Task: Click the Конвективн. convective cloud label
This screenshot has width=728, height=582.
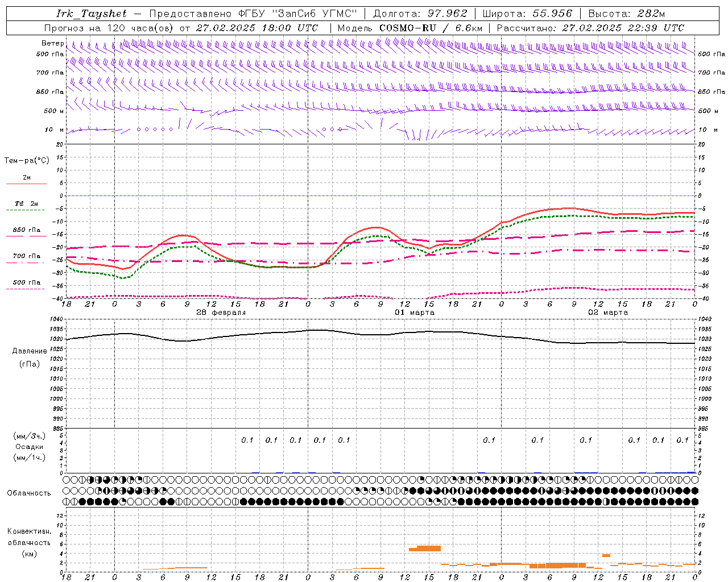Action: tap(29, 531)
